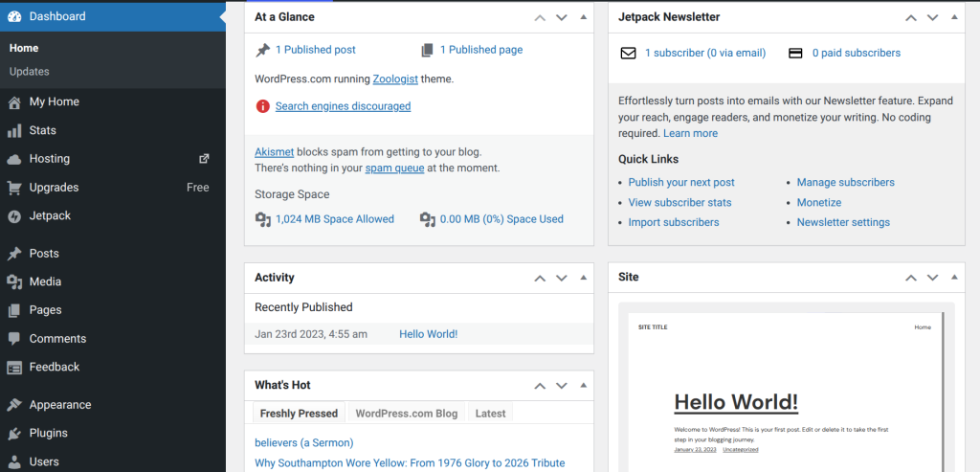Click the Pages icon in sidebar

tap(14, 310)
